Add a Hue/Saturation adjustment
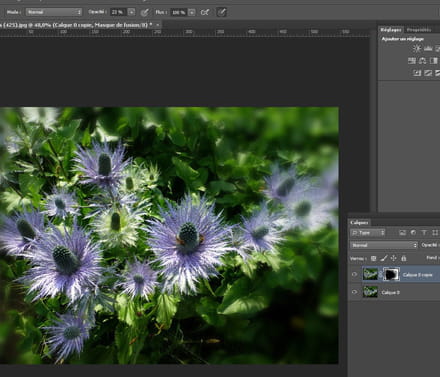This screenshot has width=440, height=377. [412, 61]
